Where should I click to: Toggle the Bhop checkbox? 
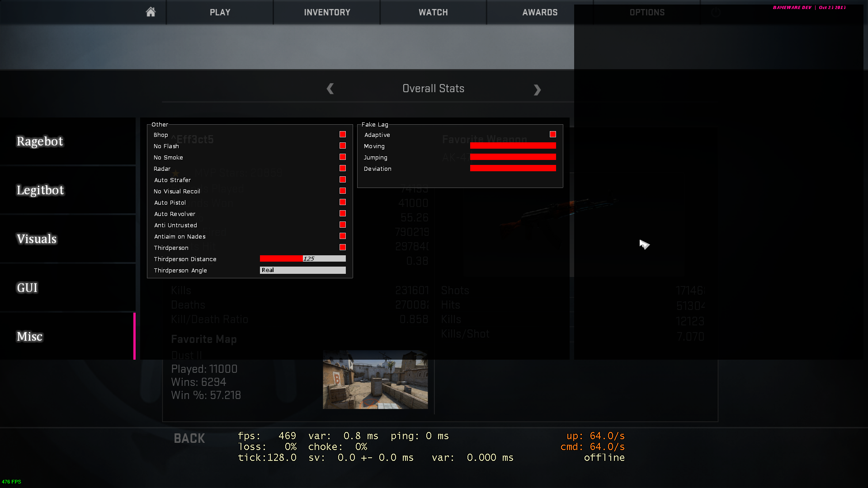[x=343, y=135]
